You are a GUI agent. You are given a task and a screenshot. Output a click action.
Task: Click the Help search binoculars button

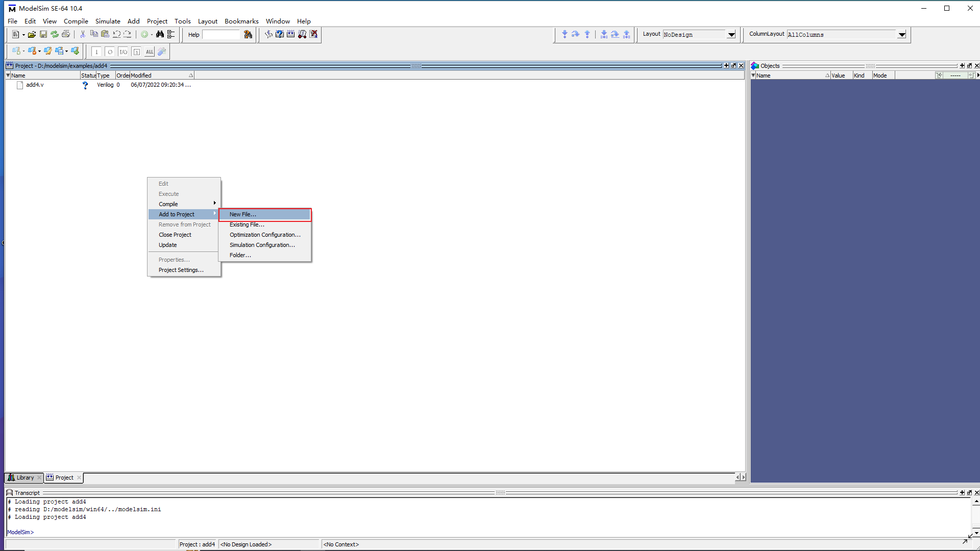tap(248, 34)
